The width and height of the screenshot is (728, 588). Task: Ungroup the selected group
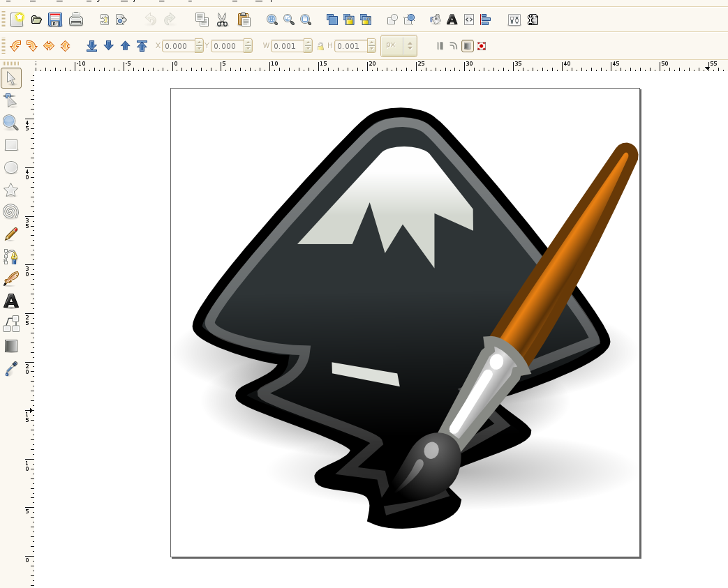point(409,20)
